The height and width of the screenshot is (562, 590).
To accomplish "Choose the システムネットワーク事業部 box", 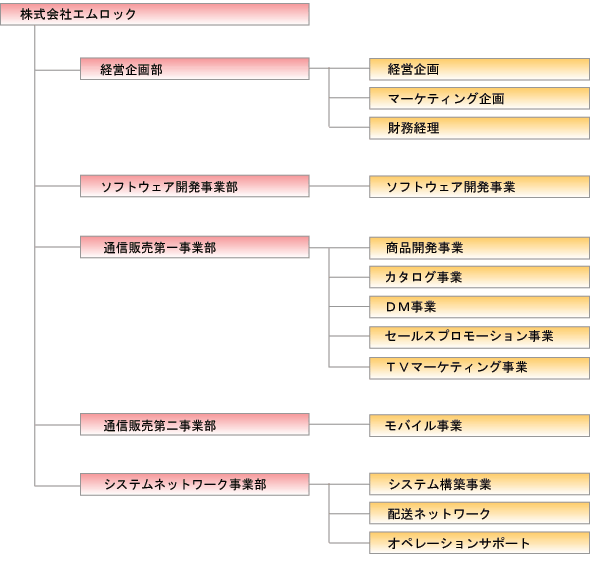I will (195, 485).
